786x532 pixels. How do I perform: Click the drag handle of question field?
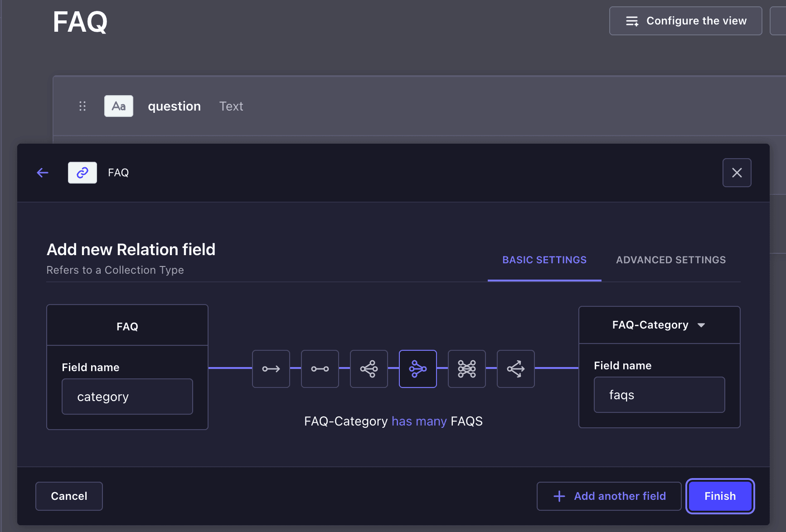click(x=82, y=106)
